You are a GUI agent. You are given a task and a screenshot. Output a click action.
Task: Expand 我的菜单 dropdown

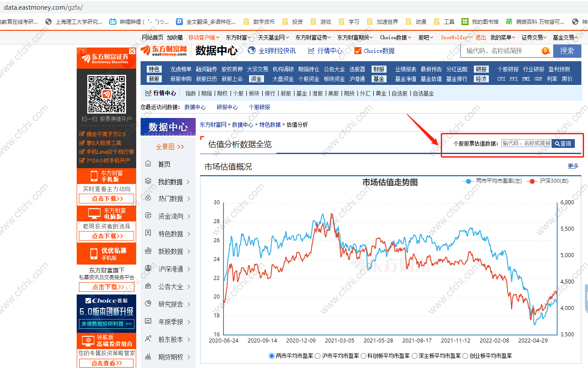(503, 37)
